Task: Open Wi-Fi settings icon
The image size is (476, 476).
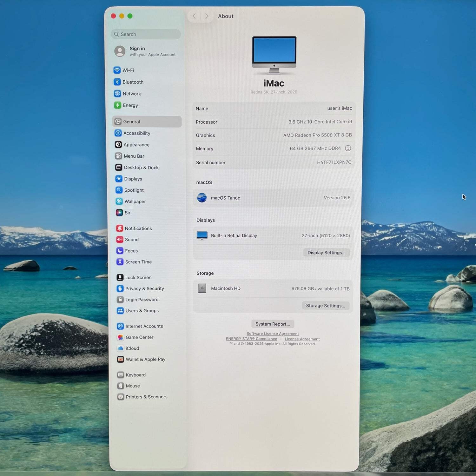Action: pos(117,70)
